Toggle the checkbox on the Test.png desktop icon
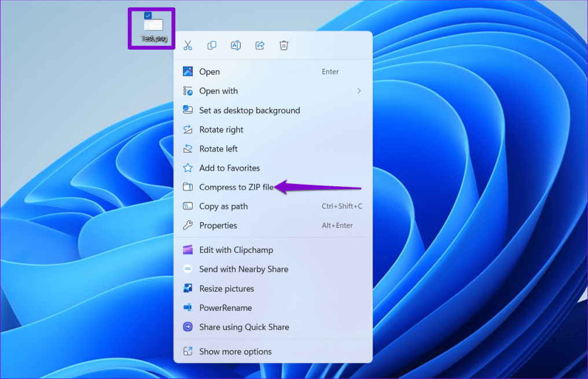Screen dimensions: 588x379 [148, 16]
